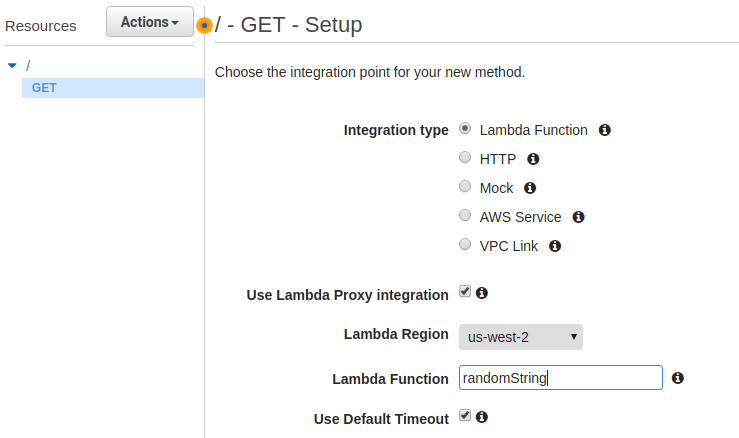The width and height of the screenshot is (739, 438).
Task: Click the Lambda Function name input field
Action: click(x=561, y=378)
